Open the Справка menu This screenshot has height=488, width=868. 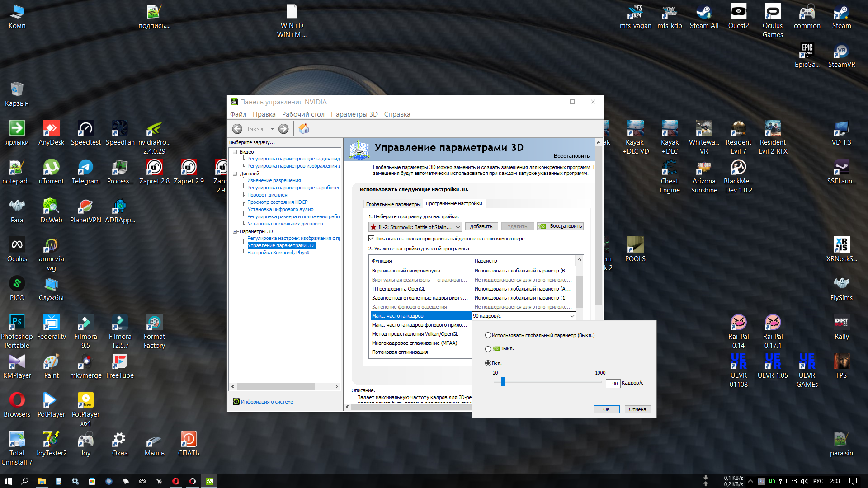(397, 114)
